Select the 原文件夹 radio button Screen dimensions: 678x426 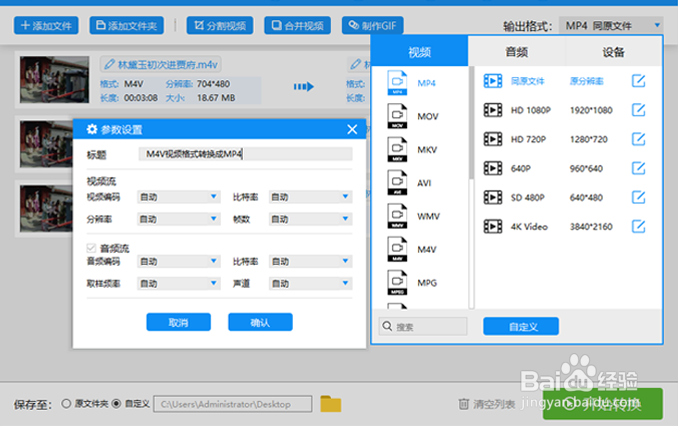(66, 404)
